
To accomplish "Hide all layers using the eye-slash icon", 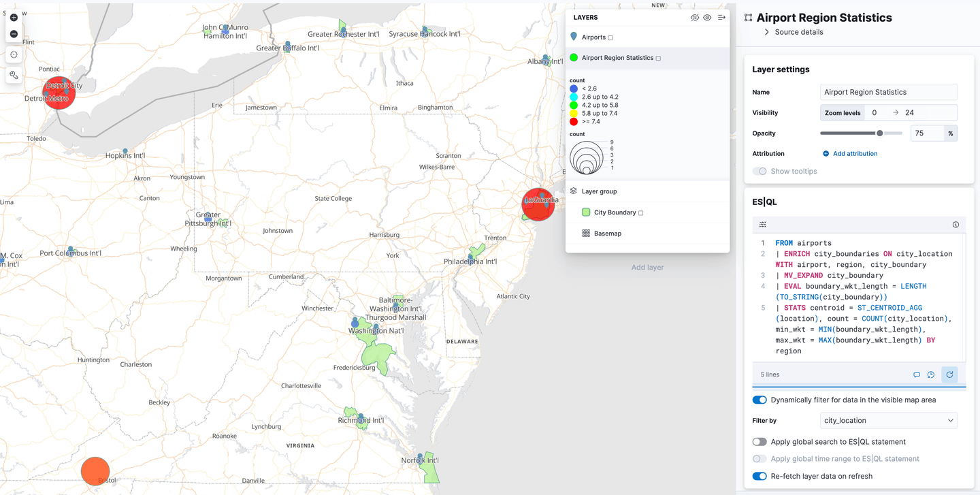I will pyautogui.click(x=693, y=17).
